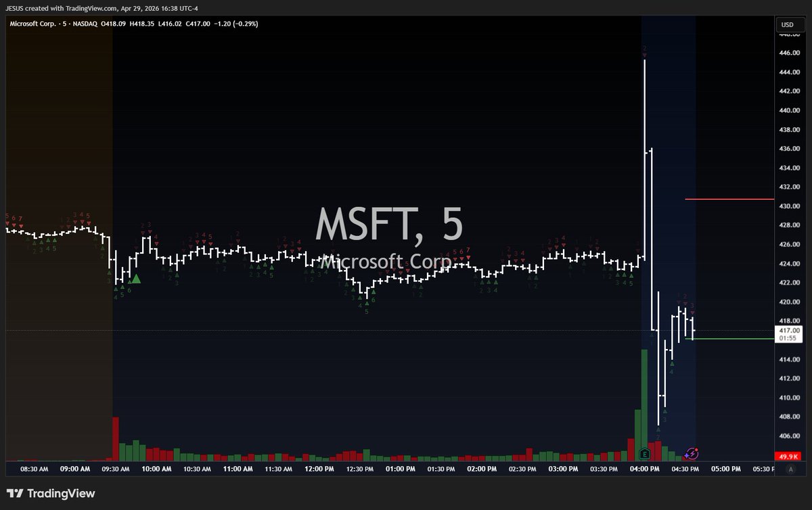Click the purple lightning event icon
The height and width of the screenshot is (510, 812).
692,454
